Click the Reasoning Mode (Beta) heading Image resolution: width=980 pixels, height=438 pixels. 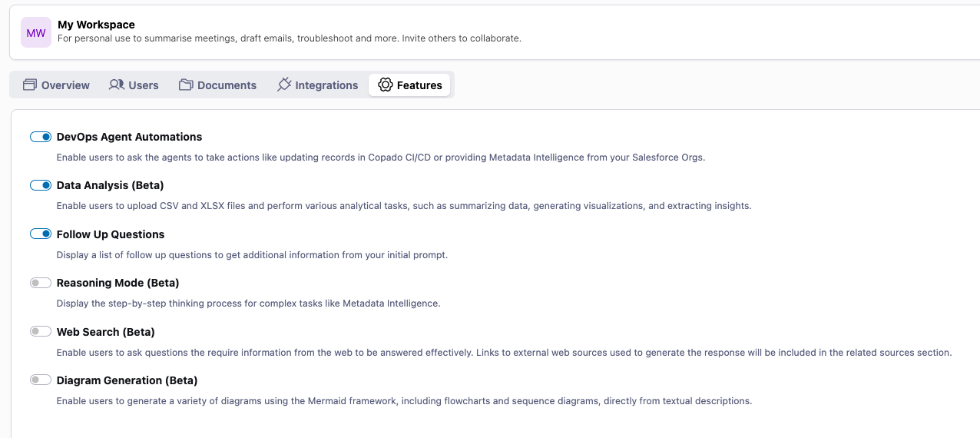coord(118,283)
